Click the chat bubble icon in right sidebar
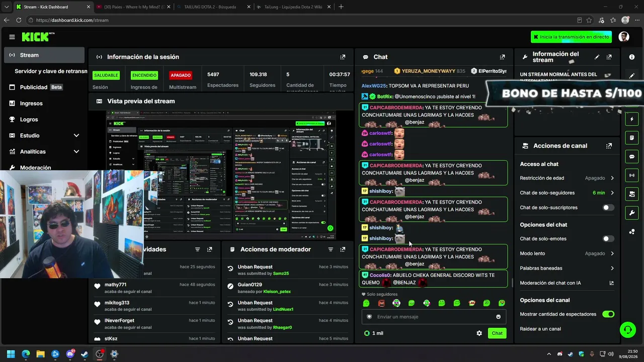The width and height of the screenshot is (644, 362). point(632,156)
